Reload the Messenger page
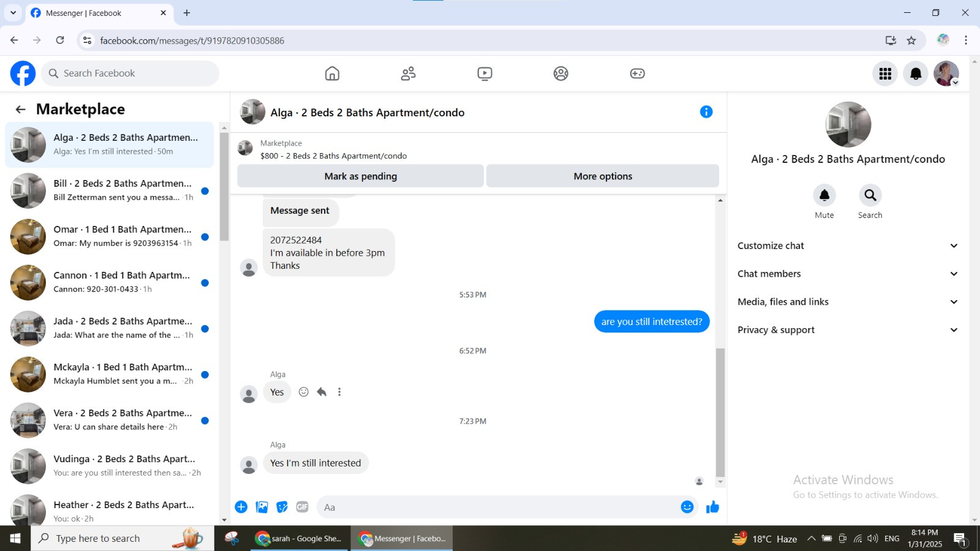The width and height of the screenshot is (980, 551). (60, 40)
